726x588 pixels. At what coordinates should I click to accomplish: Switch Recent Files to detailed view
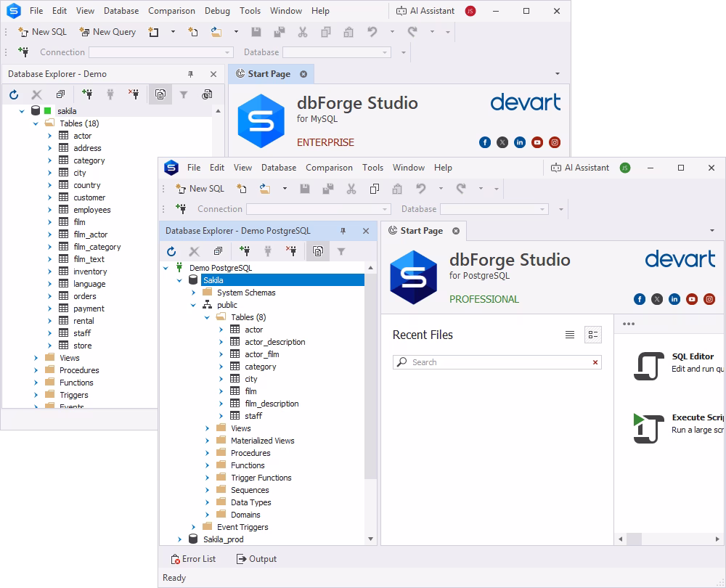[593, 335]
